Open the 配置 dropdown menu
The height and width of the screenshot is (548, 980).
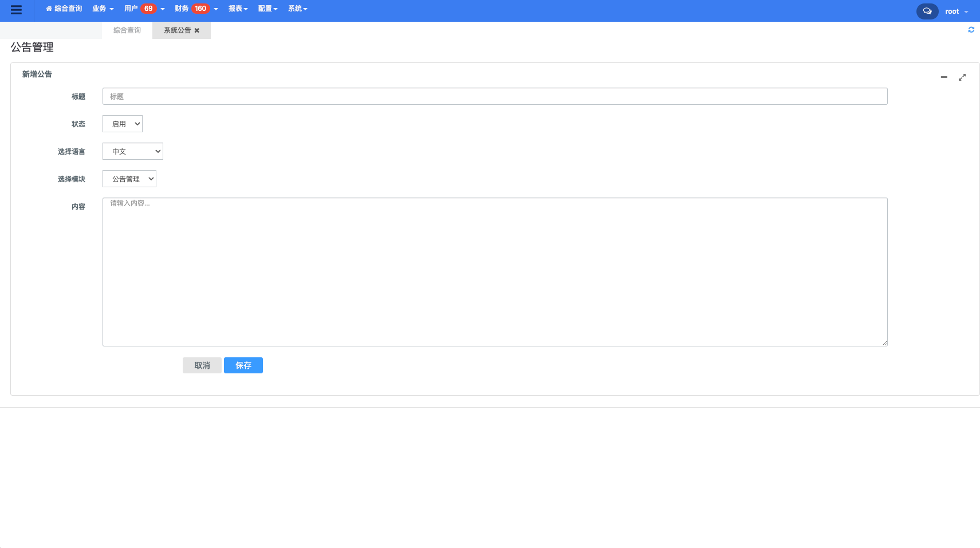[268, 9]
